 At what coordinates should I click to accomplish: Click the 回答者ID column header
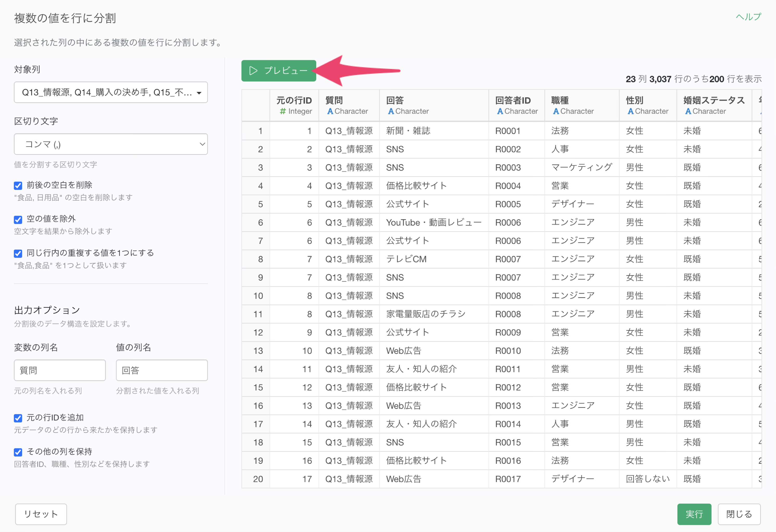click(x=517, y=105)
